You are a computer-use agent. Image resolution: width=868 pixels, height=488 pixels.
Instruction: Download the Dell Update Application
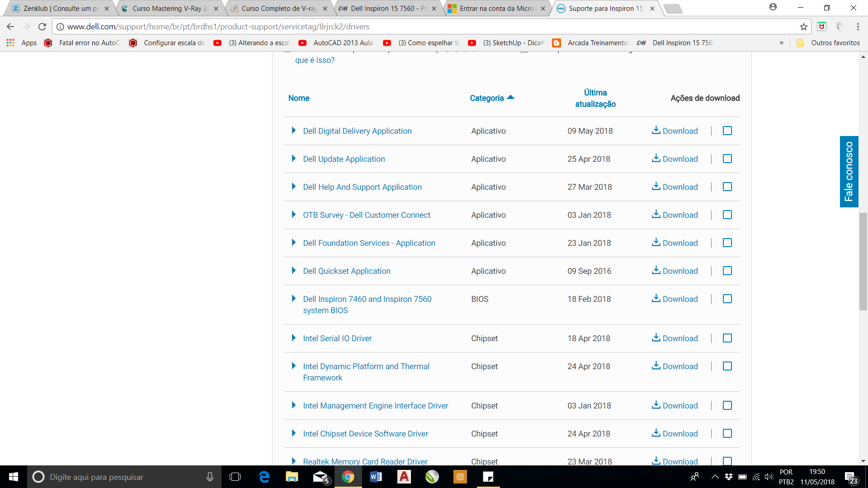pos(675,159)
